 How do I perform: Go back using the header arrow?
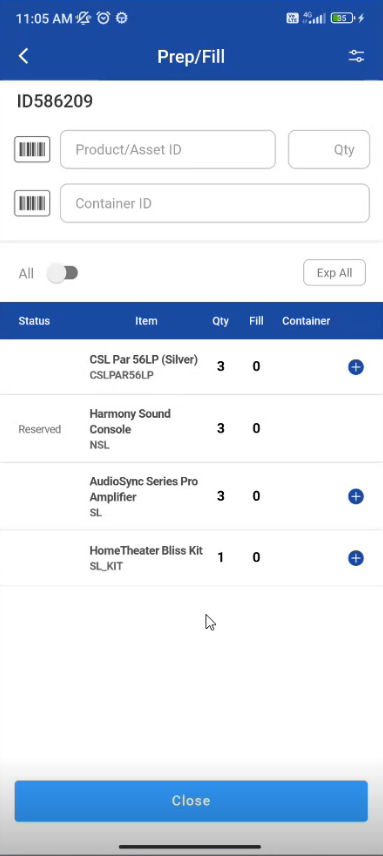[x=23, y=56]
